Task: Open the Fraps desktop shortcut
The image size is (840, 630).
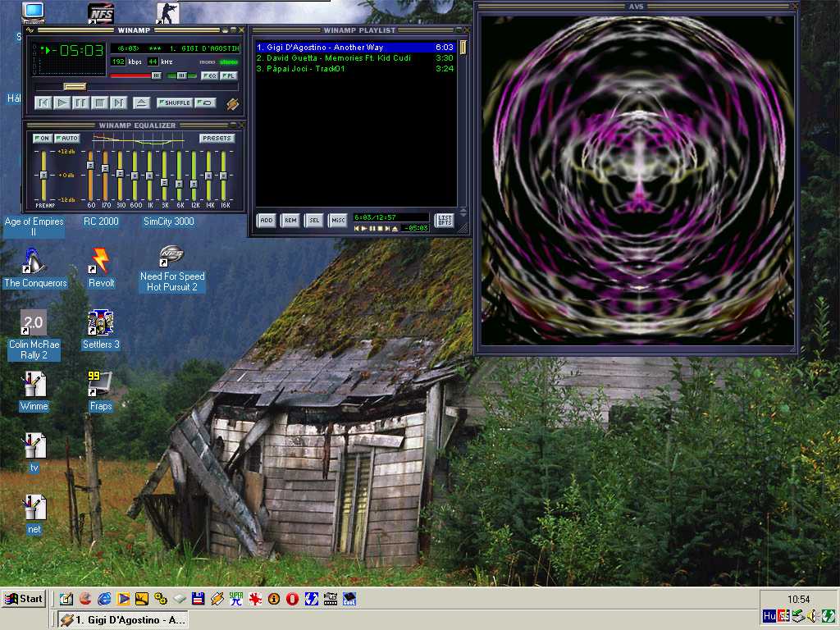Action: [101, 391]
